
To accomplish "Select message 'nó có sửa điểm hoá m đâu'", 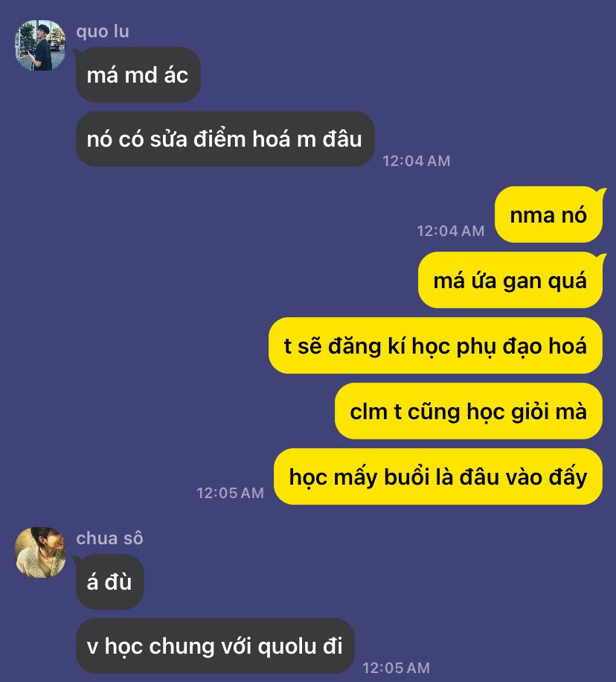I will coord(225,138).
